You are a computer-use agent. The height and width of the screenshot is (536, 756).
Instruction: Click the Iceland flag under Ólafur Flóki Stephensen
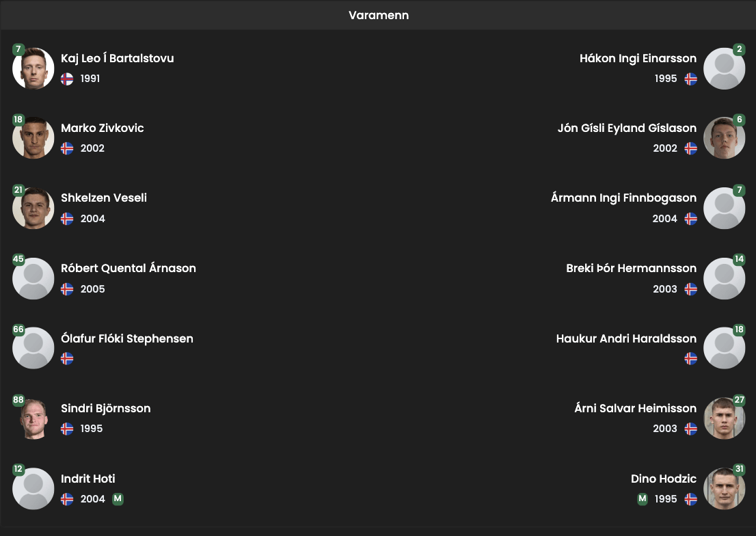[67, 358]
